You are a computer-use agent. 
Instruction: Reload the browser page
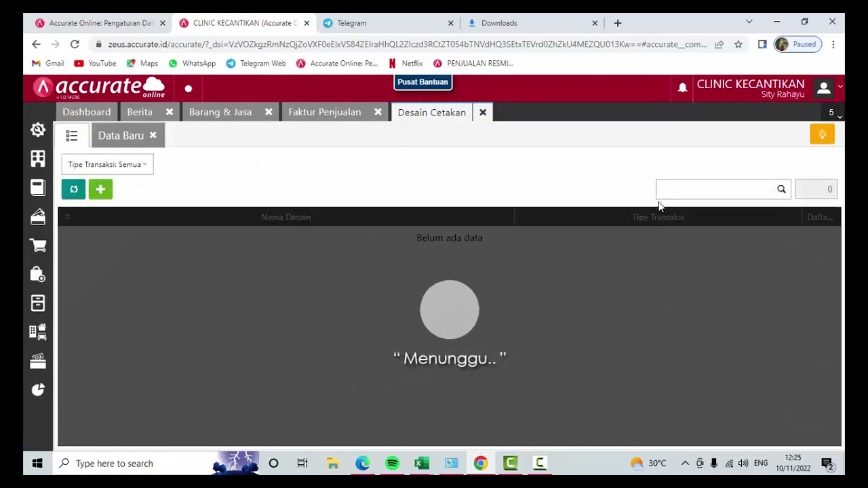(x=75, y=44)
